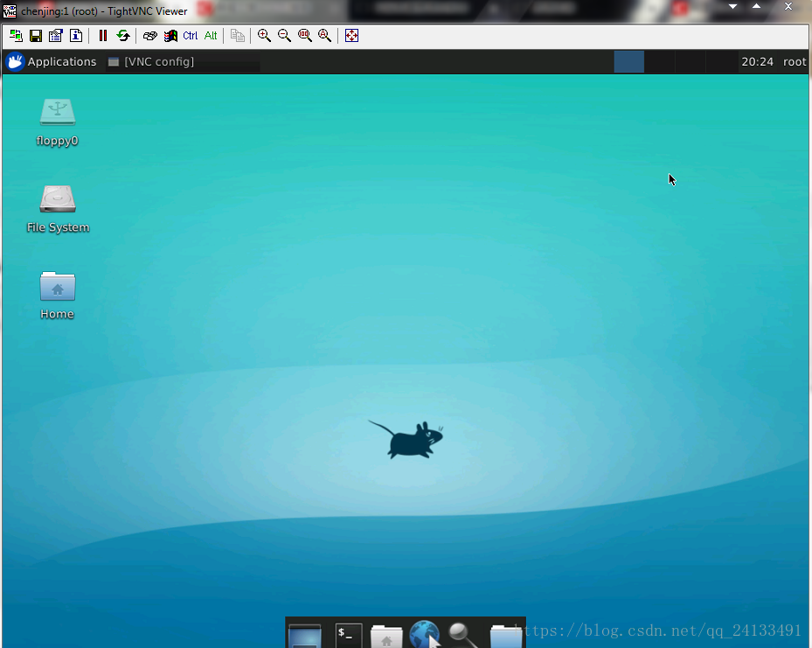The image size is (812, 648).
Task: Open the Connection options icon
Action: pos(55,36)
